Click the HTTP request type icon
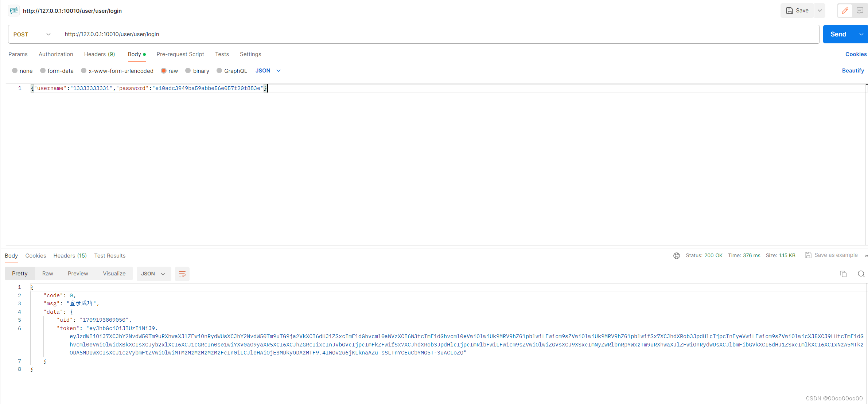Viewport: 868px width, 404px height. pos(14,11)
